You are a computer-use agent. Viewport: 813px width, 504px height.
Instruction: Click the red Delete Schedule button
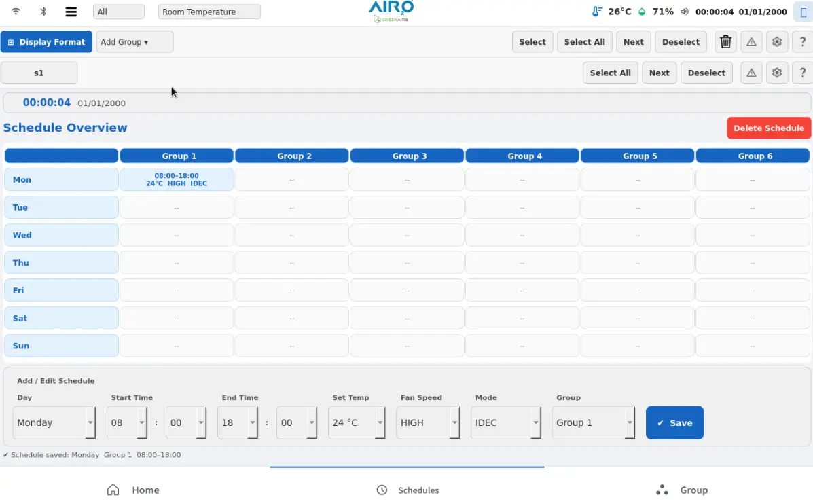click(x=769, y=128)
